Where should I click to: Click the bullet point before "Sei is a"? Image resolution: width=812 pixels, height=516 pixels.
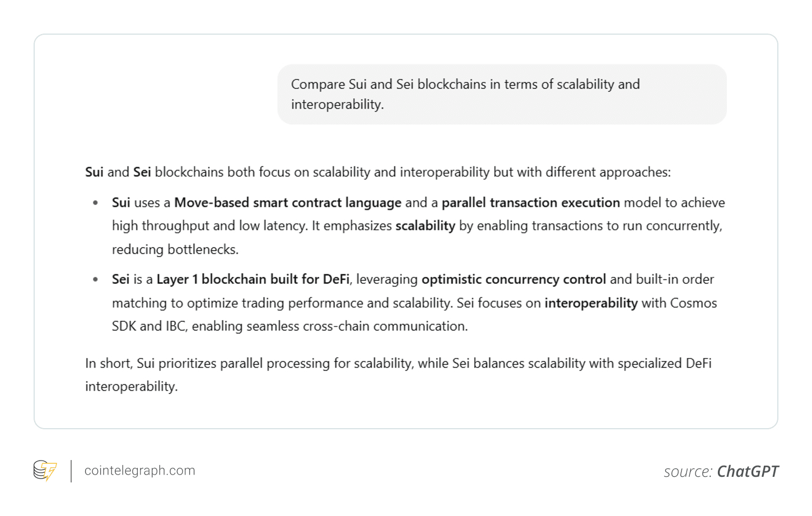(96, 279)
